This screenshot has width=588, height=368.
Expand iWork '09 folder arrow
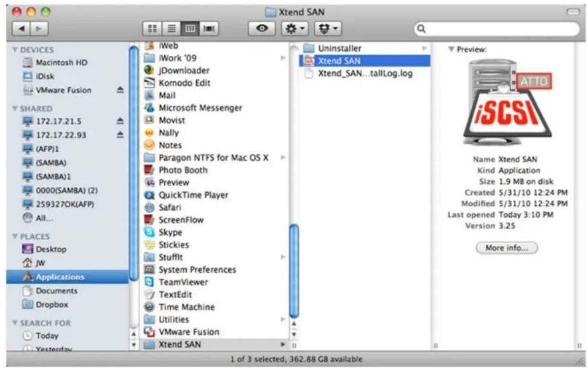pyautogui.click(x=283, y=58)
